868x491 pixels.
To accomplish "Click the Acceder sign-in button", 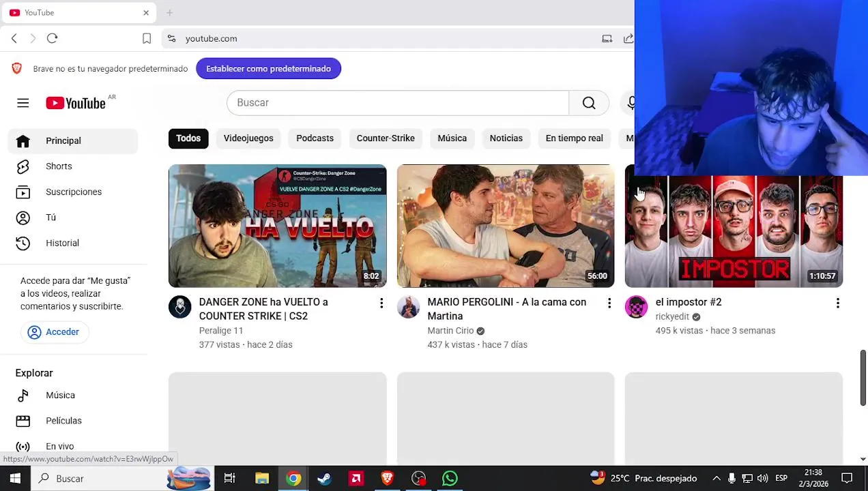I will 53,332.
